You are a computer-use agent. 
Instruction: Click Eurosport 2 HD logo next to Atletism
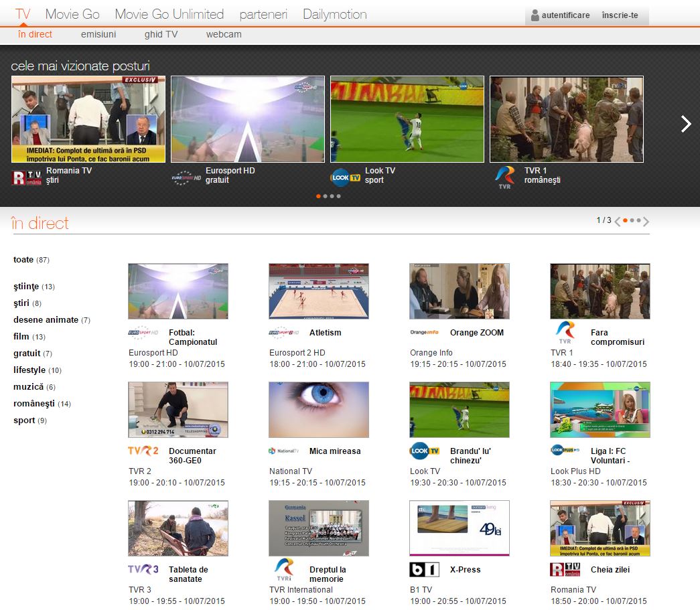click(284, 332)
